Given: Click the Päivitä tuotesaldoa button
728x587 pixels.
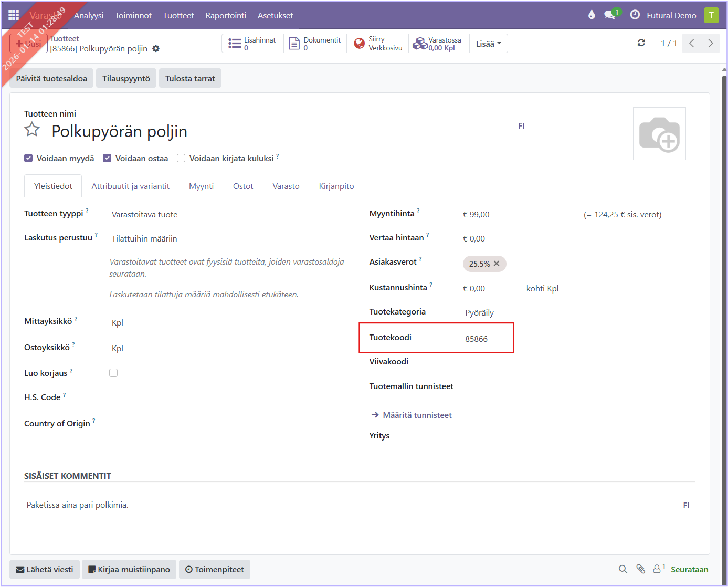Looking at the screenshot, I should (51, 78).
